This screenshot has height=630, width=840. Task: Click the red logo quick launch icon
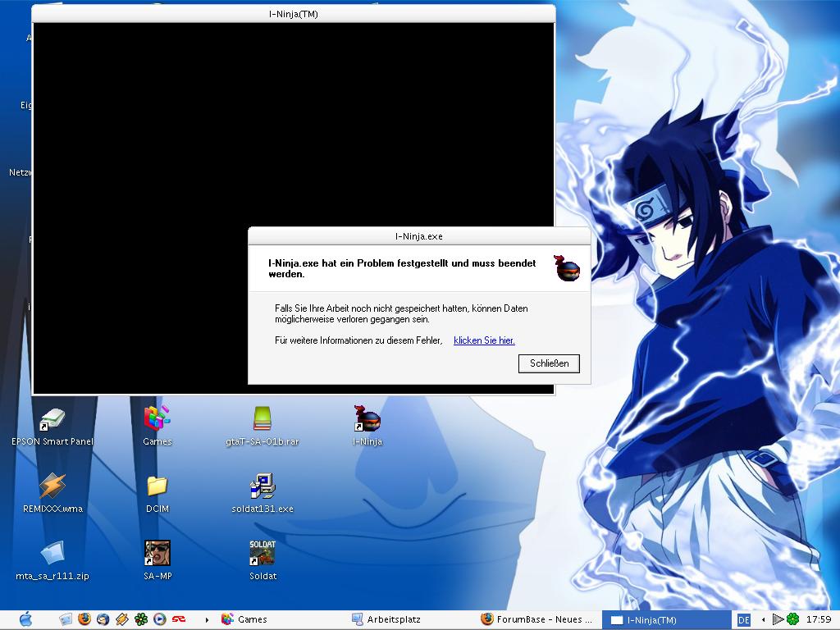[x=178, y=619]
